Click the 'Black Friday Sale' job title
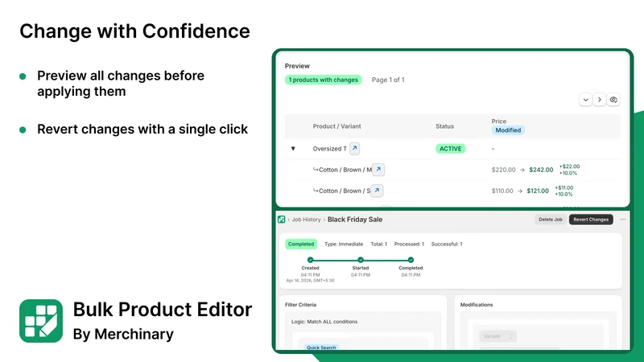The height and width of the screenshot is (362, 644). pos(355,220)
